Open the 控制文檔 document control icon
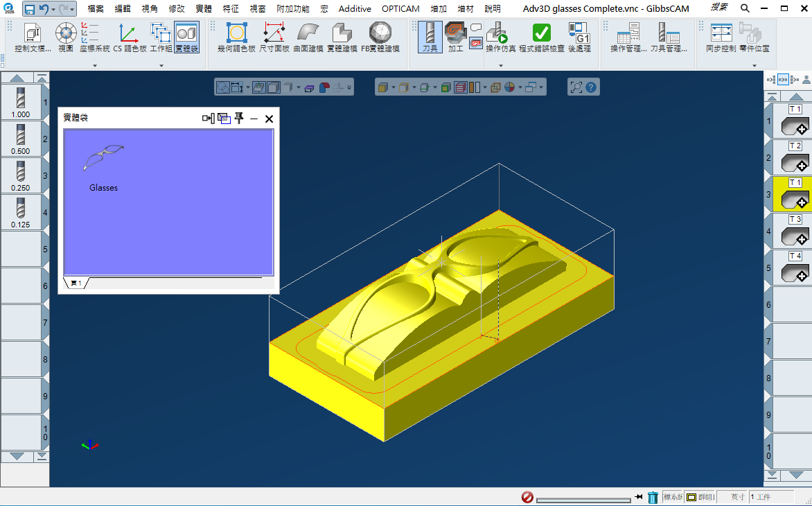 pyautogui.click(x=33, y=33)
